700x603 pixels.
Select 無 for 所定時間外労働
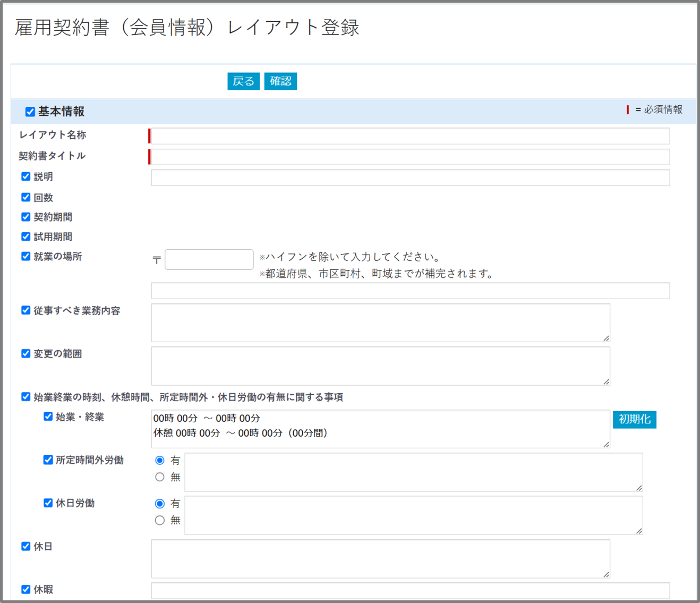tap(160, 477)
